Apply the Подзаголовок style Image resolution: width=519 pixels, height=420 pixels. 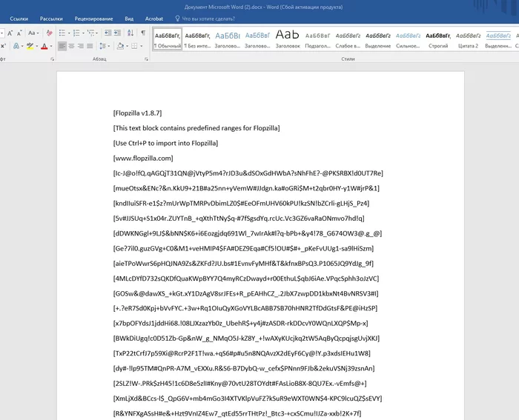coord(318,39)
